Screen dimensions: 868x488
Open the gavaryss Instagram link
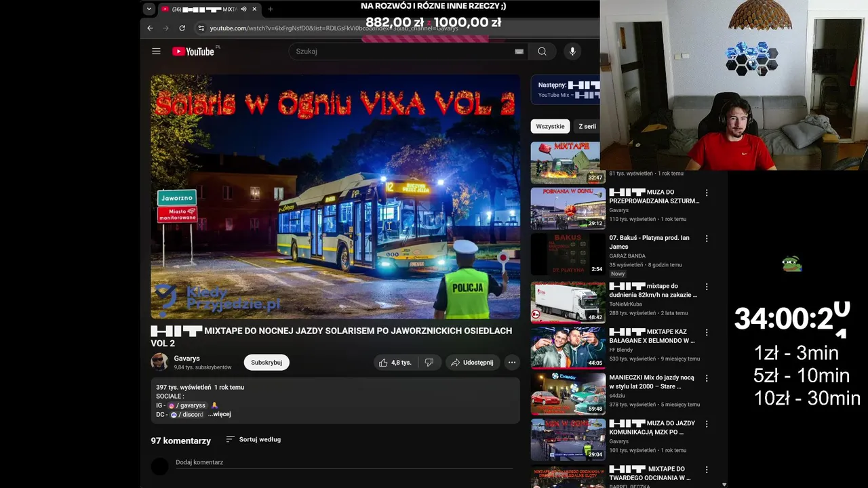point(187,405)
